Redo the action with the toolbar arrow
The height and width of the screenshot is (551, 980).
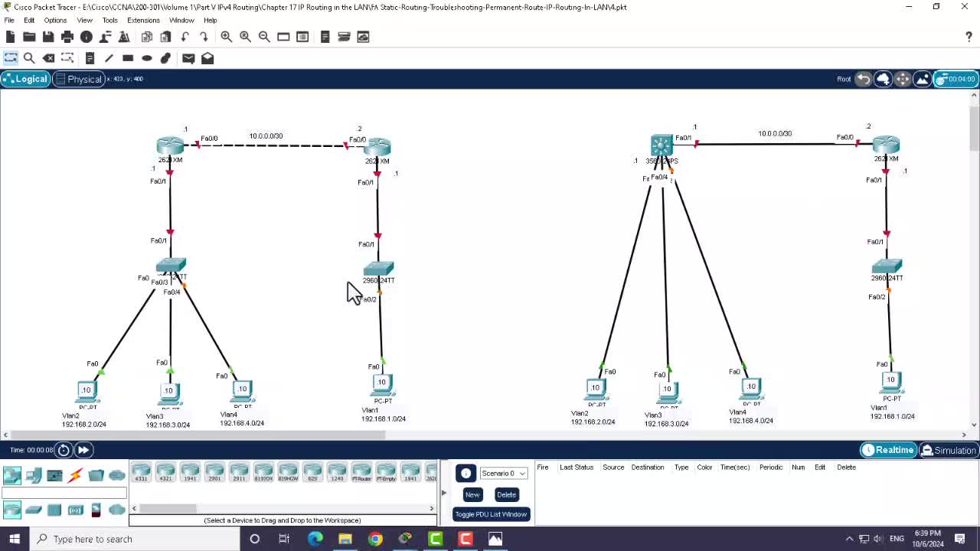[x=204, y=37]
